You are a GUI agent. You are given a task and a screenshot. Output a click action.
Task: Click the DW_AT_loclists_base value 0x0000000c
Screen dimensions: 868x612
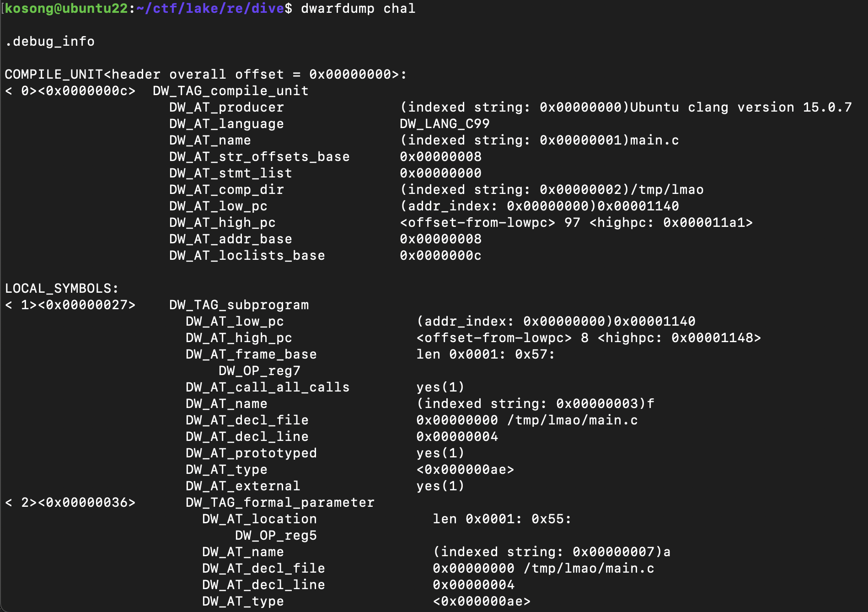pos(440,256)
